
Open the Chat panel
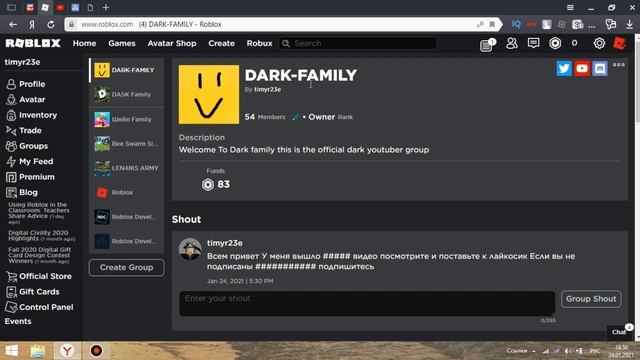tap(620, 331)
